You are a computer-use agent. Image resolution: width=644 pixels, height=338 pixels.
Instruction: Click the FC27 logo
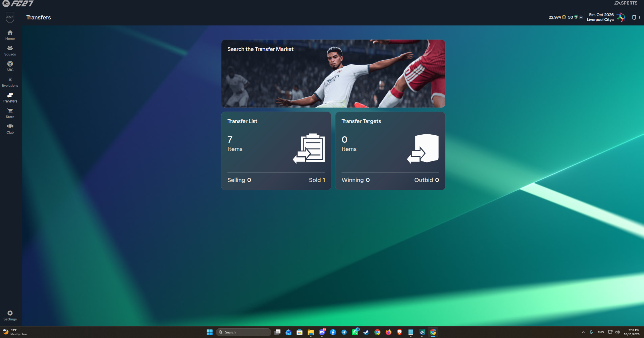18,3
